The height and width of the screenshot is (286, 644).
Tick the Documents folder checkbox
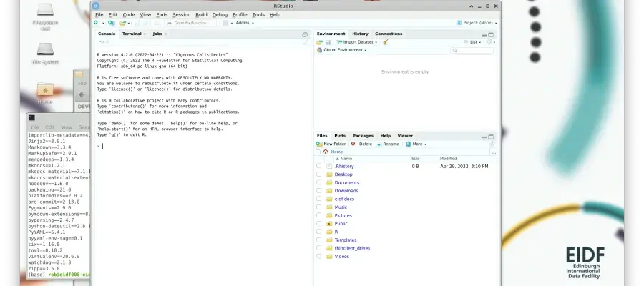coord(318,182)
